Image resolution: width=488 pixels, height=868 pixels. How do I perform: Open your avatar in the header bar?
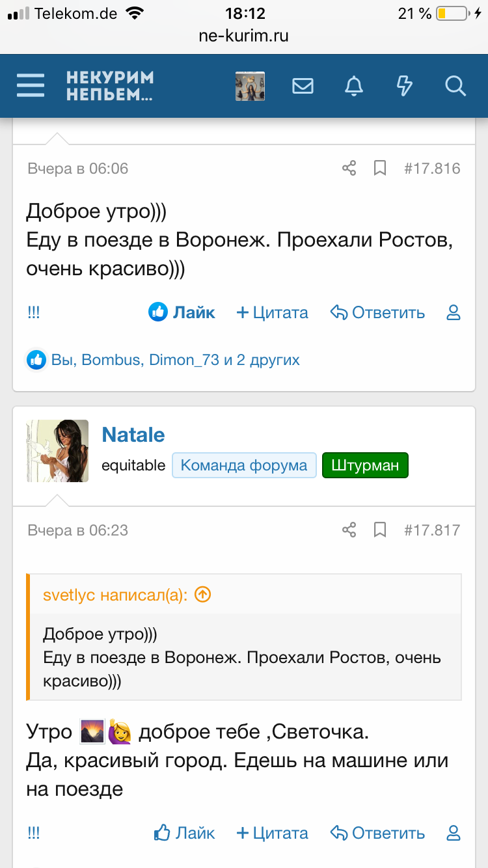[249, 85]
